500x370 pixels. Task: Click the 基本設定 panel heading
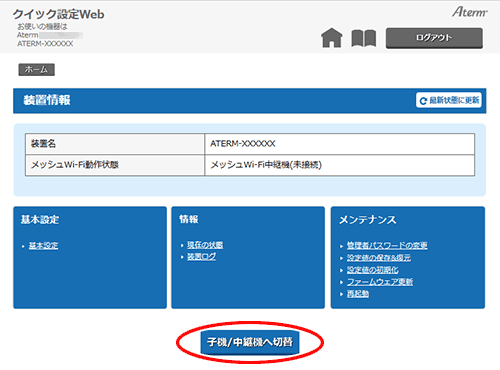(40, 219)
